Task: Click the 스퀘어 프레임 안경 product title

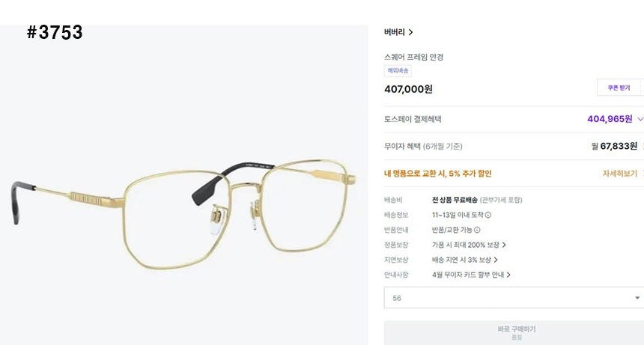Action: [413, 57]
